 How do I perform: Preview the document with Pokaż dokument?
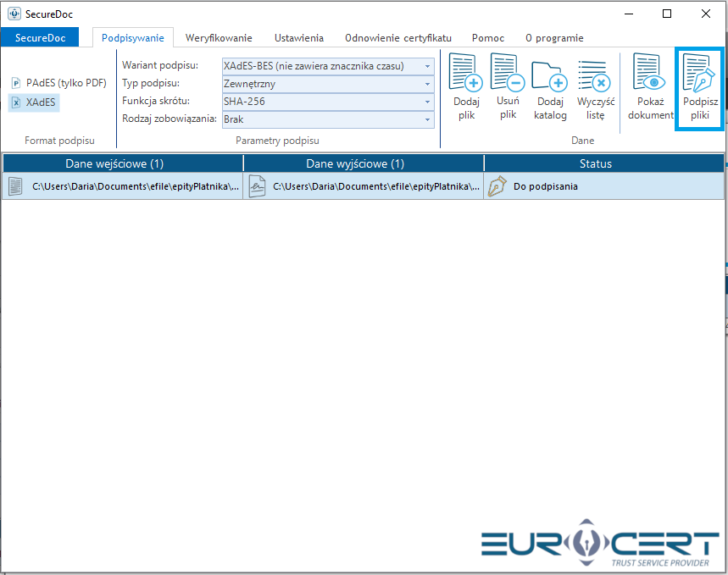click(651, 86)
